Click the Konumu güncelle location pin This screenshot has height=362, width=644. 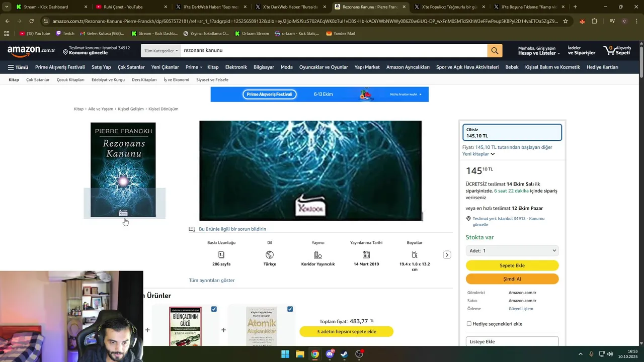tap(65, 51)
